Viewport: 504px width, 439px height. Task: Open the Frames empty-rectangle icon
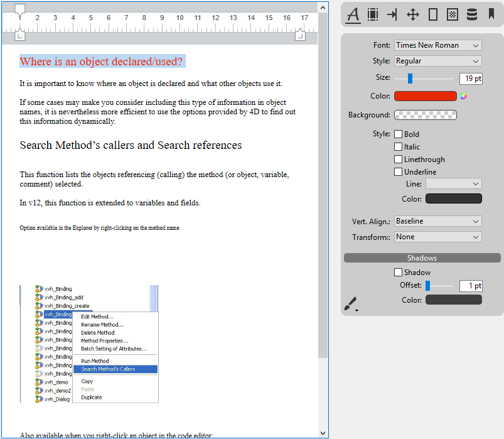[432, 14]
